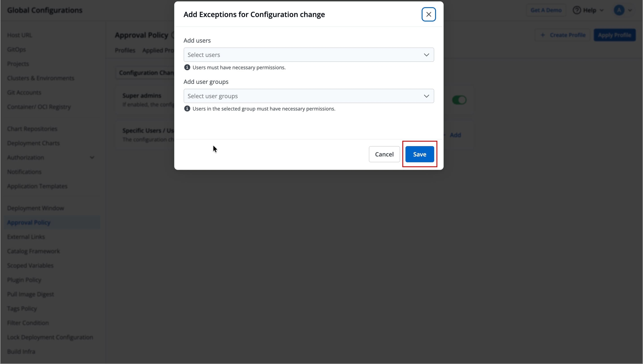643x364 pixels.
Task: Open the profile menu chevron
Action: click(630, 10)
